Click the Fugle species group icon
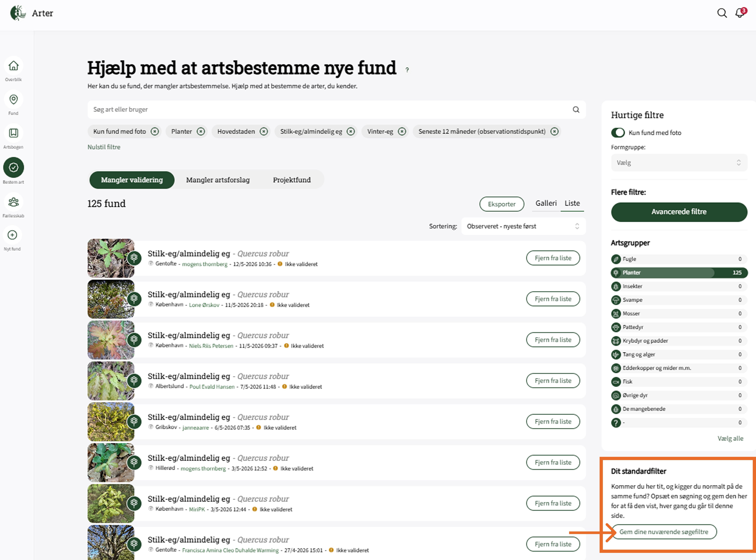This screenshot has width=756, height=560. (616, 259)
